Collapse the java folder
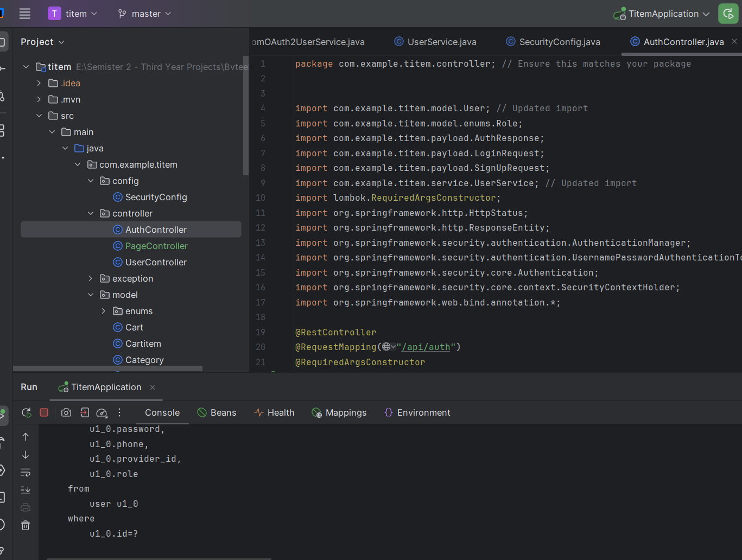Viewport: 742px width, 560px height. [65, 148]
